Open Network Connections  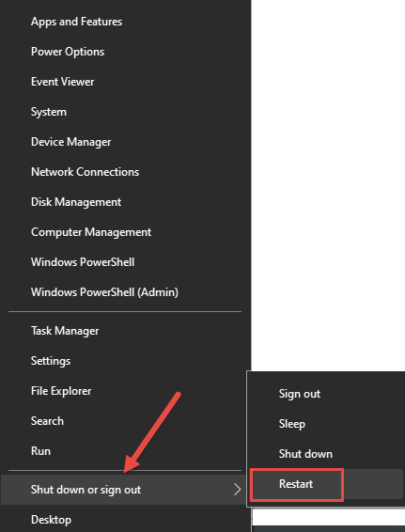point(126,172)
